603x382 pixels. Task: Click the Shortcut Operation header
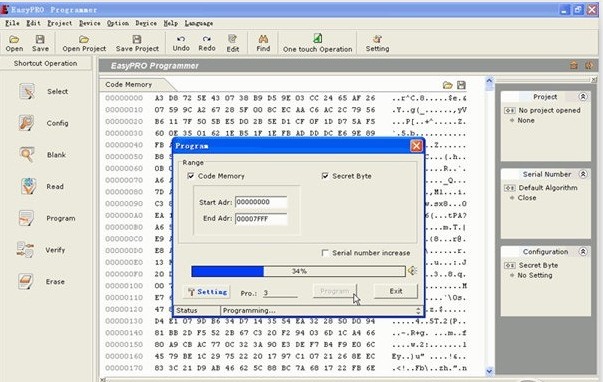45,63
